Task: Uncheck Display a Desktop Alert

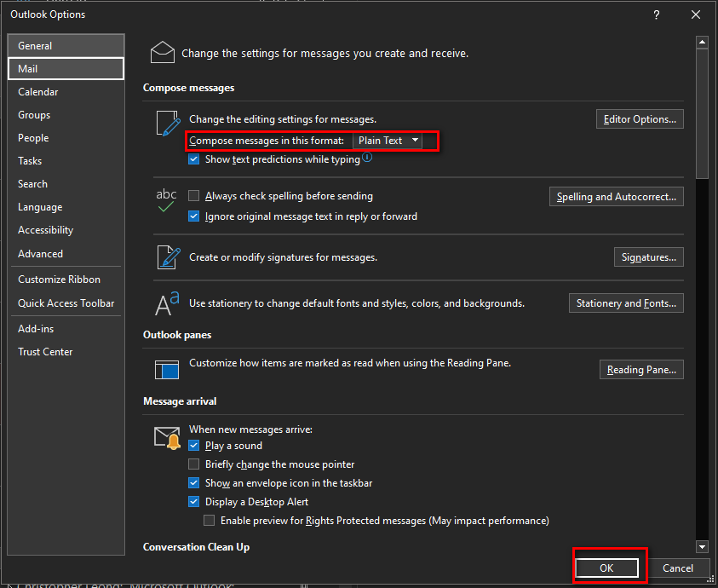Action: tap(193, 501)
